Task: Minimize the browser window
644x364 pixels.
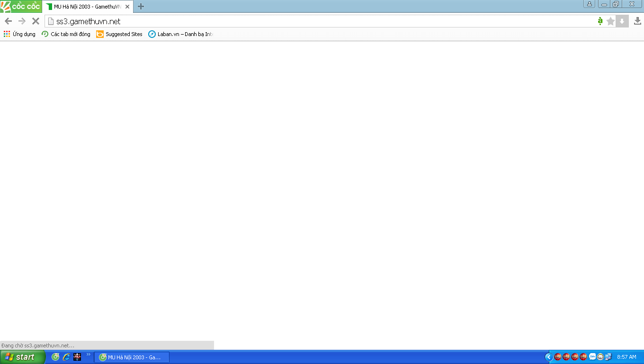Action: coord(604,4)
